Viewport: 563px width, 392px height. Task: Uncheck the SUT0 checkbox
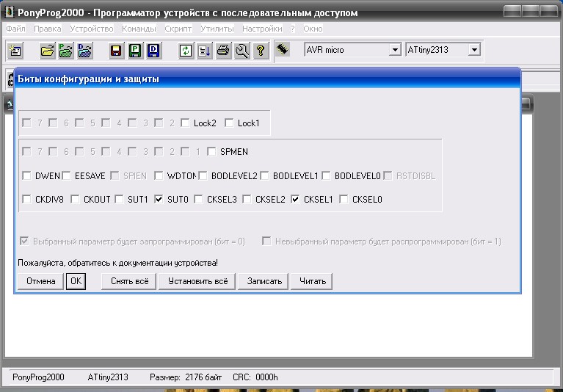click(x=159, y=199)
